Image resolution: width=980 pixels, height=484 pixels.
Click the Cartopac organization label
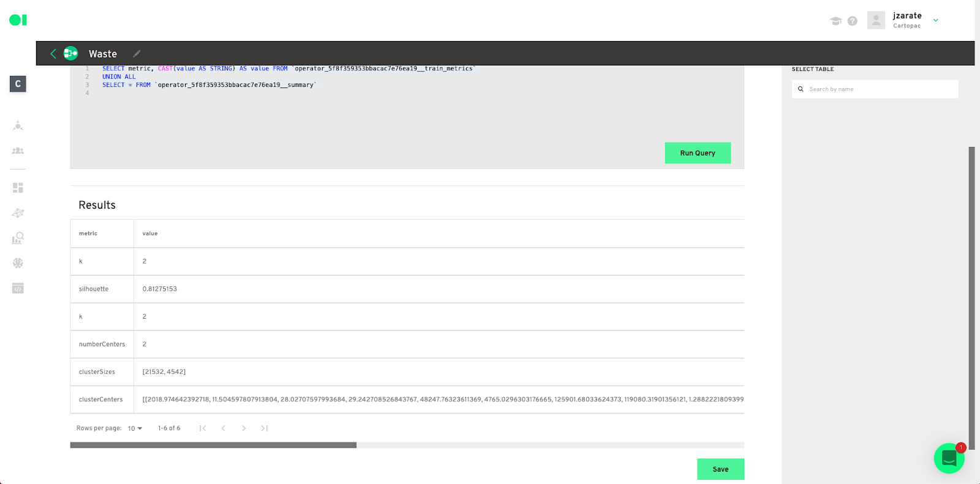pyautogui.click(x=907, y=26)
